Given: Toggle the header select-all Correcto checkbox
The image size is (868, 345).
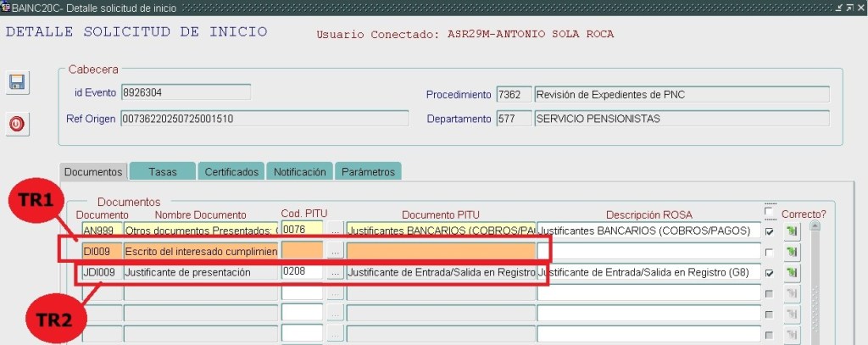Looking at the screenshot, I should pyautogui.click(x=769, y=214).
